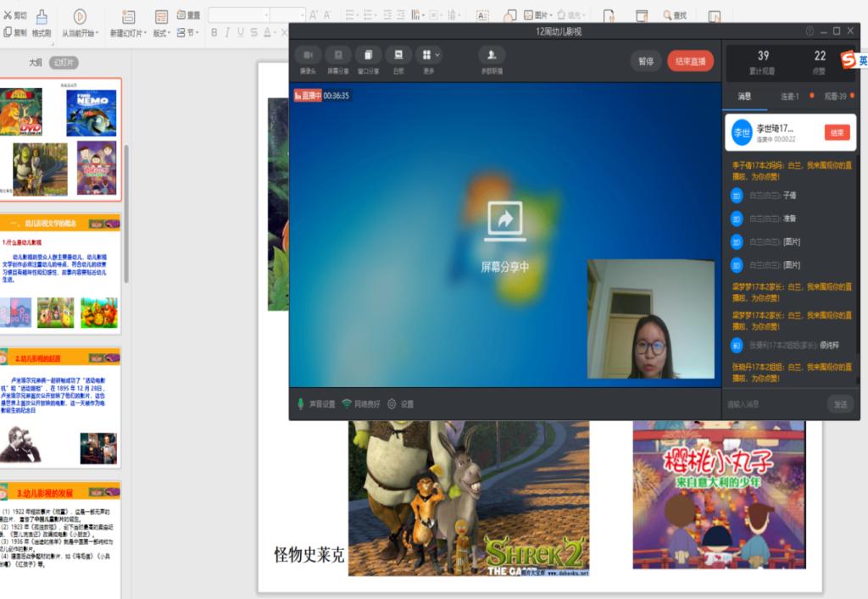
Task: Click the chat message input field
Action: coord(771,404)
